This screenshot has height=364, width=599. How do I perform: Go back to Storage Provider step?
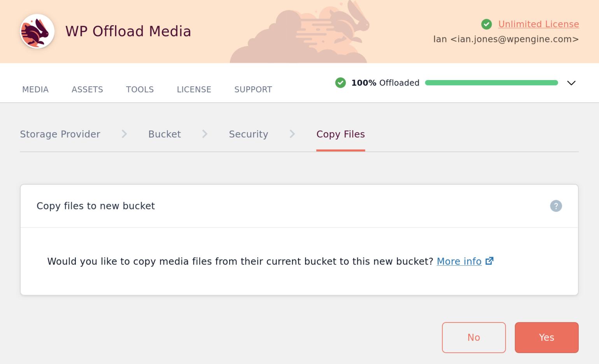60,134
